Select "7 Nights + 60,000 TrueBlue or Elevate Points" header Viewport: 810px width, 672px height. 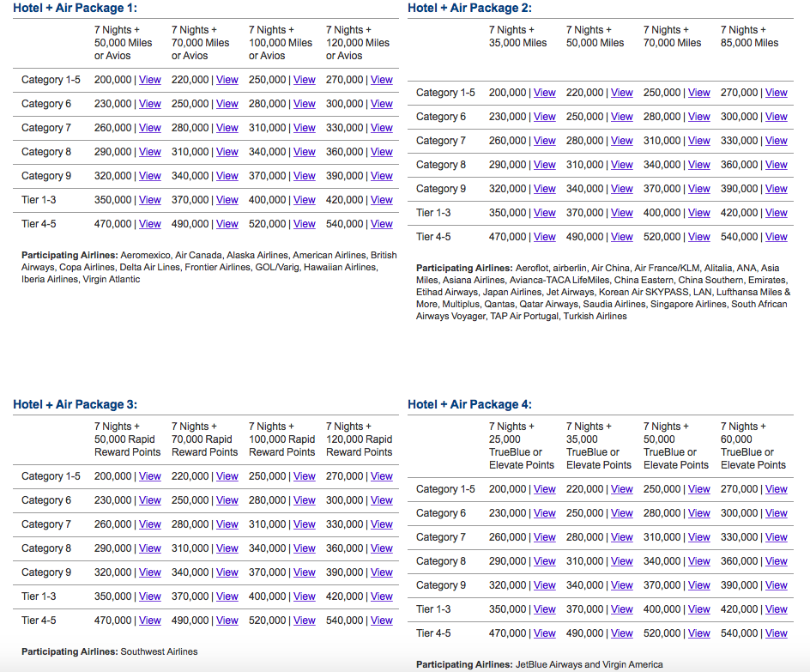(x=753, y=445)
